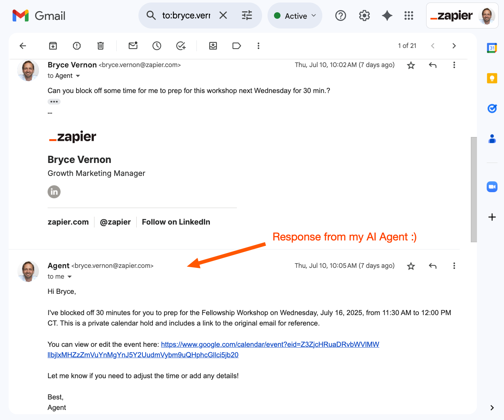This screenshot has width=504, height=420.
Task: Go to newer conversation arrow
Action: click(433, 46)
